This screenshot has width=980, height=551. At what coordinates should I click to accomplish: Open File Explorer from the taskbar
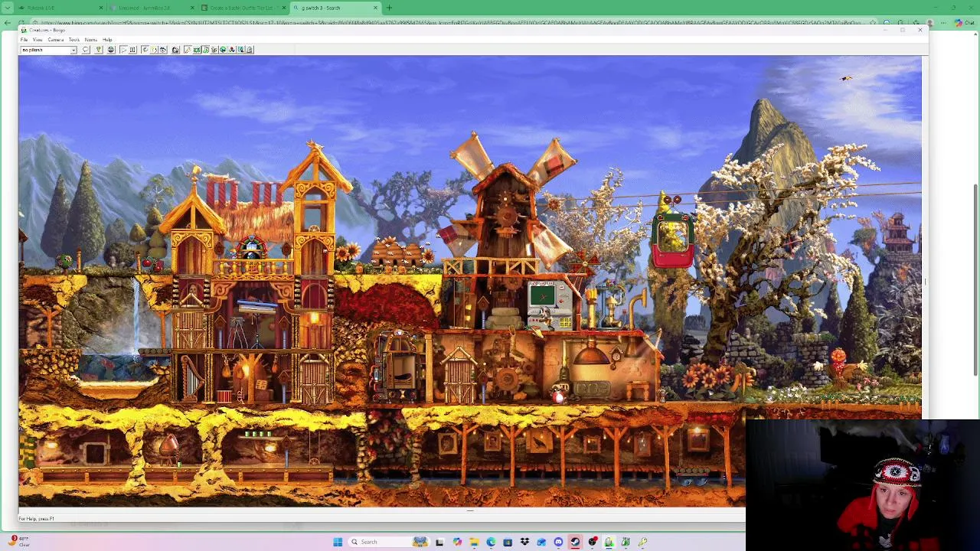(474, 542)
